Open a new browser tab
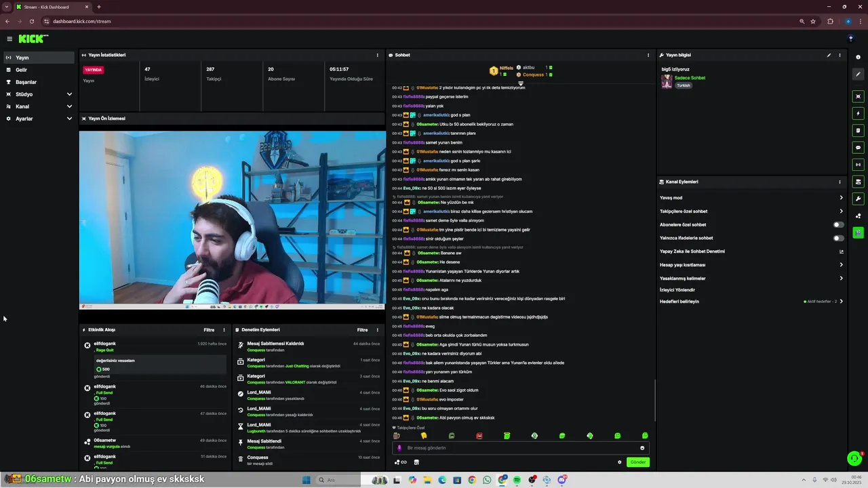The width and height of the screenshot is (868, 488). click(99, 7)
